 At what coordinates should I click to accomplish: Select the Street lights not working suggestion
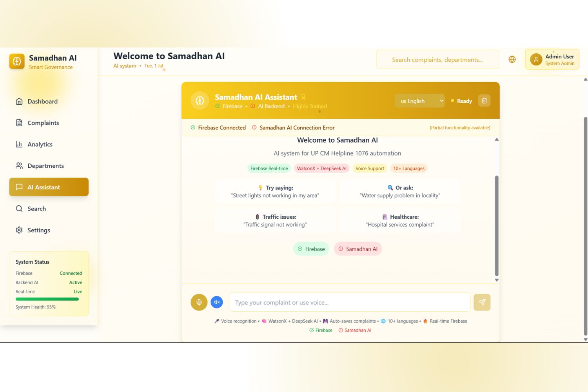(x=275, y=191)
